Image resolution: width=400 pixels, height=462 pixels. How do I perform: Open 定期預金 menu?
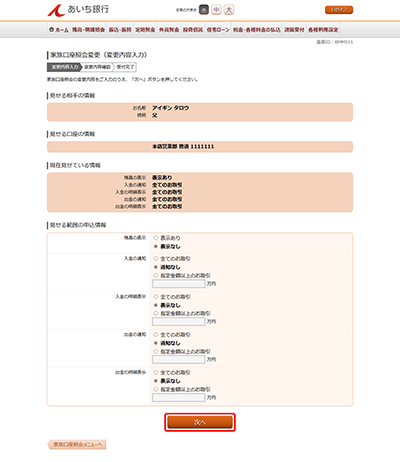145,30
